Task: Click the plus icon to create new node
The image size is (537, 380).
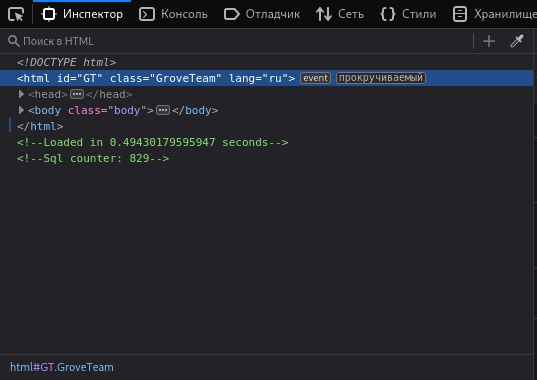Action: (x=489, y=41)
